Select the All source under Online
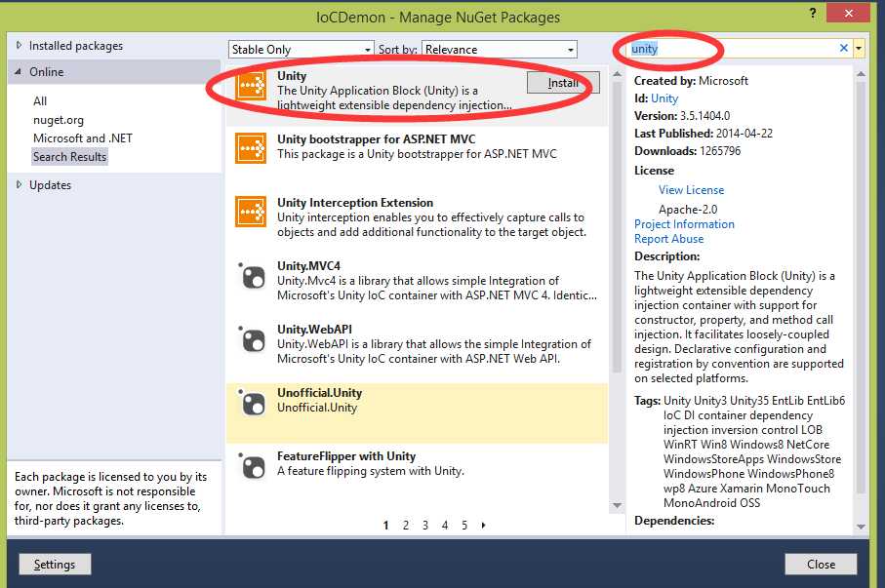Screen dimensions: 885x588 click(x=40, y=101)
